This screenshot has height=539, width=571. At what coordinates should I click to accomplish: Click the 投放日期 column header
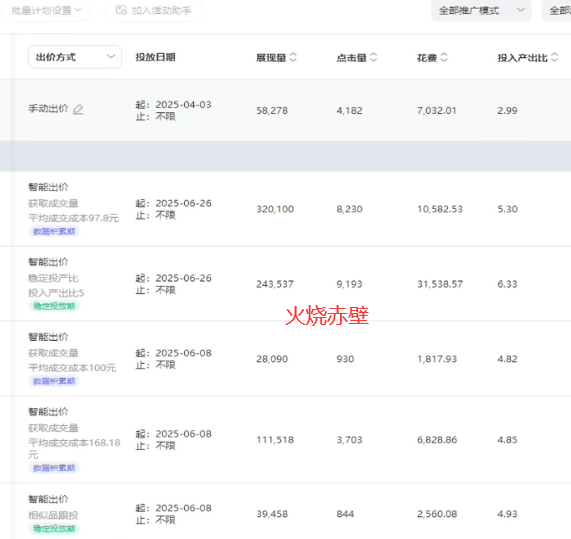tap(155, 57)
